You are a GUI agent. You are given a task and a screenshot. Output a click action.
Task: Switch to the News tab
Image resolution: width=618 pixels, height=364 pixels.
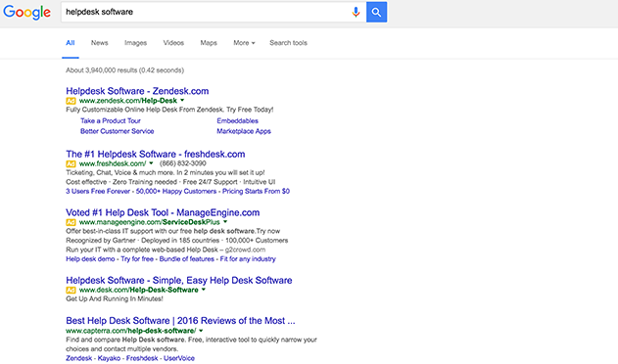click(99, 43)
